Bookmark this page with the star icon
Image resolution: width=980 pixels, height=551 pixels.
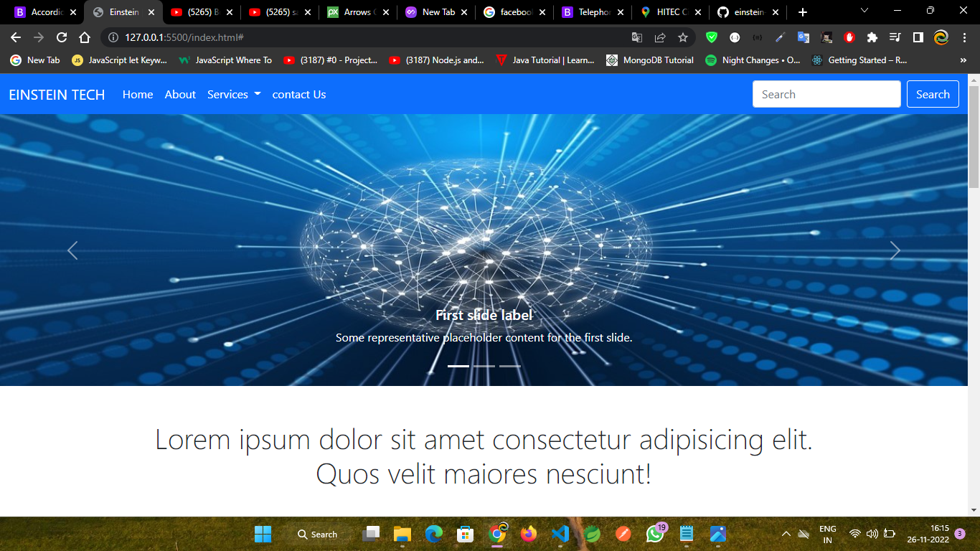coord(683,37)
